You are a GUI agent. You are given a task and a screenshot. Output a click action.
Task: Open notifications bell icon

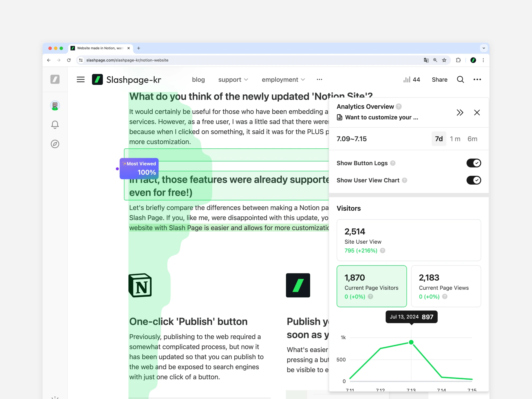pyautogui.click(x=55, y=124)
